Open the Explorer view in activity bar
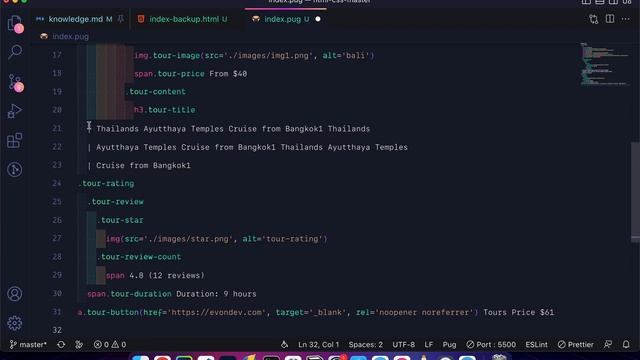 (15, 23)
